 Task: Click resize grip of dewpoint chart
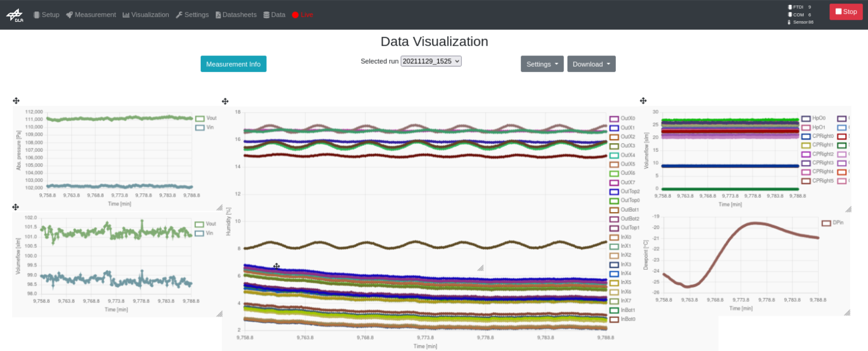(847, 312)
